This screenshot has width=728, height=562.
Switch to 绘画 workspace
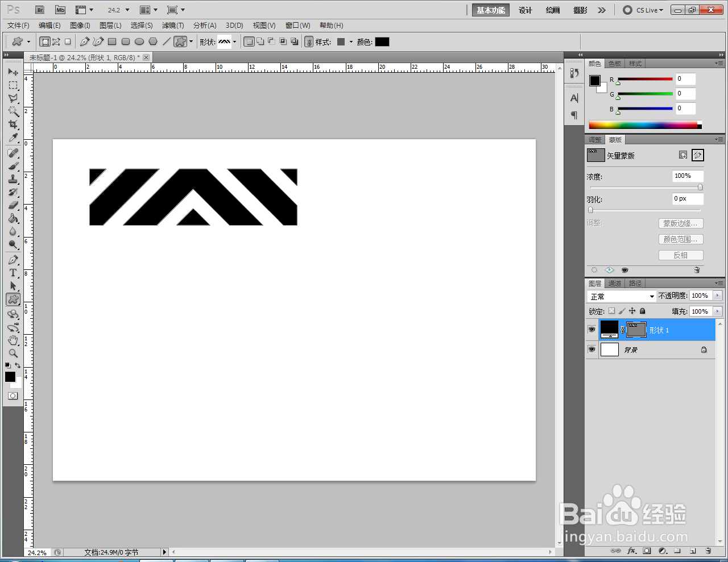(x=553, y=10)
